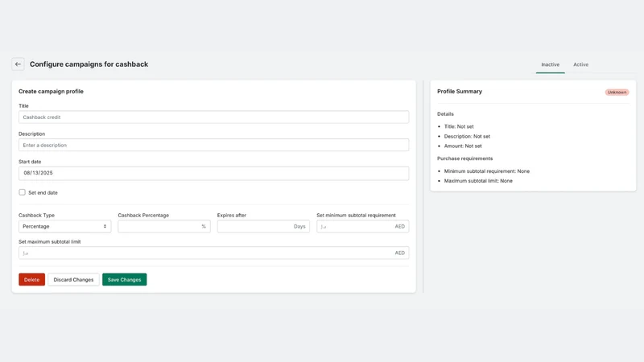Switch to the Inactive tab

[x=550, y=64]
